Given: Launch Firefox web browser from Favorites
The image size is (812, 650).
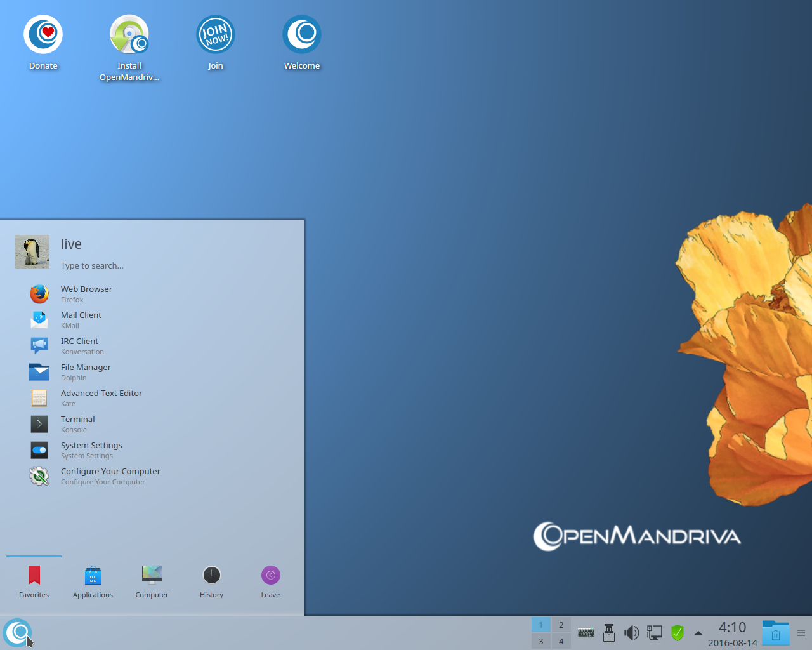Looking at the screenshot, I should [86, 293].
